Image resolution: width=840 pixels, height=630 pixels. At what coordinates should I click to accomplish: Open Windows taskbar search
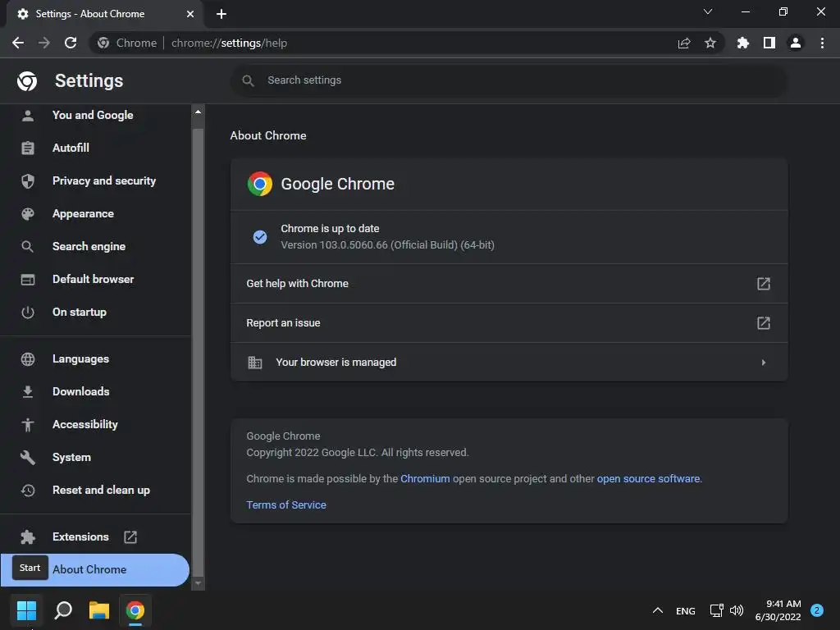(x=63, y=610)
